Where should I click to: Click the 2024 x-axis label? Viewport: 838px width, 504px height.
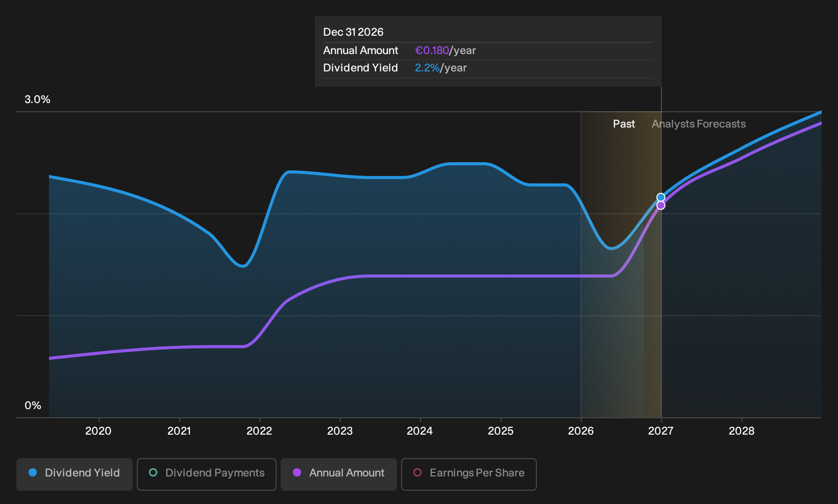coord(420,431)
